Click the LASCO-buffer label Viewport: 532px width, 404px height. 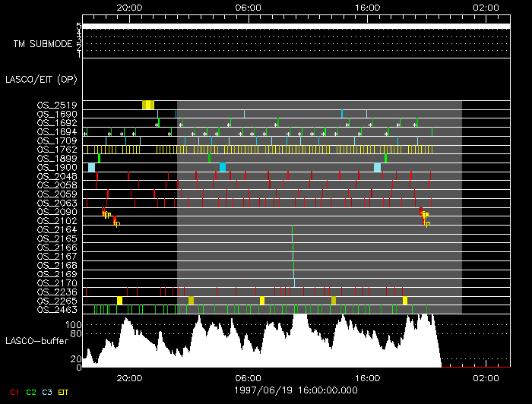click(37, 341)
